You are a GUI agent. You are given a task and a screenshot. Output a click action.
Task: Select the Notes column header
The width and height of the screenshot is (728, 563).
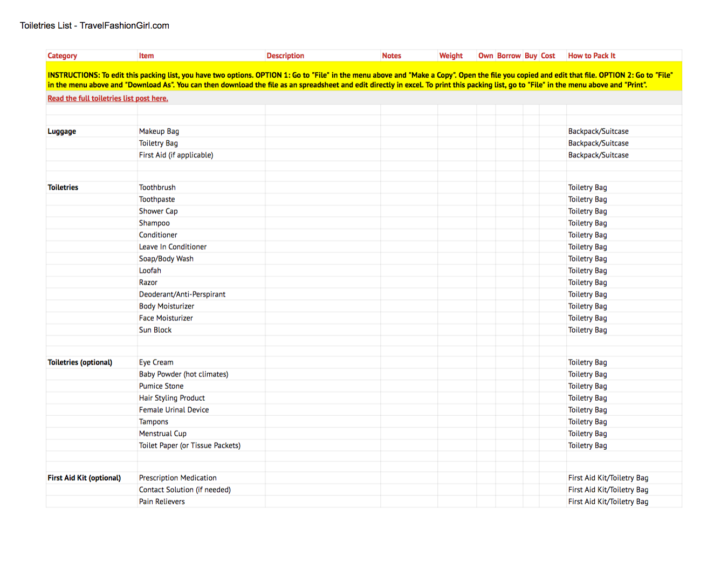392,56
